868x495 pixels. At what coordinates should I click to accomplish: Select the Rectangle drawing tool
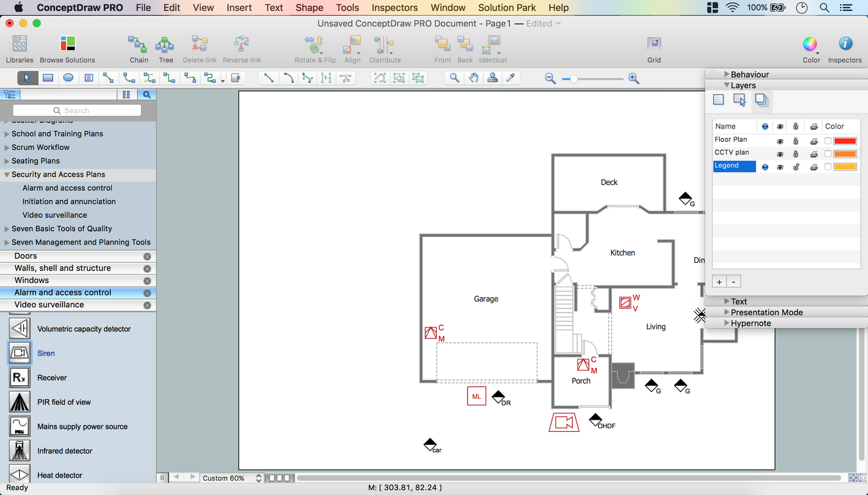48,78
